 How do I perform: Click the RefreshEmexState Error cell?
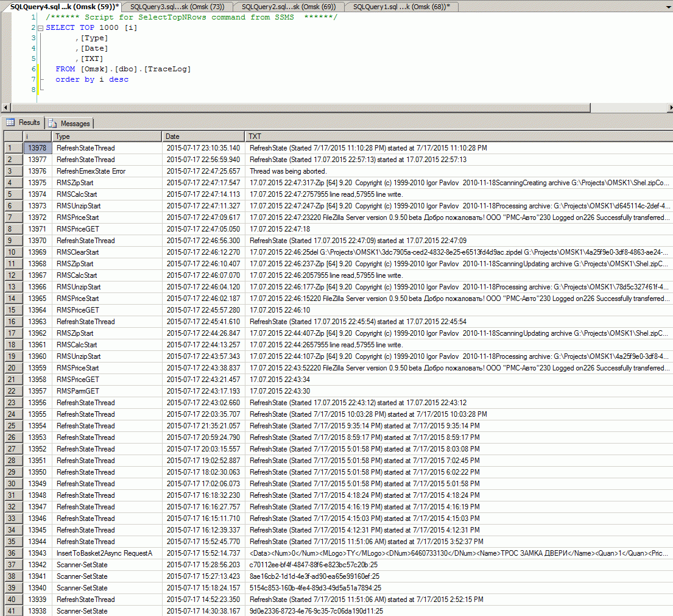click(x=107, y=171)
